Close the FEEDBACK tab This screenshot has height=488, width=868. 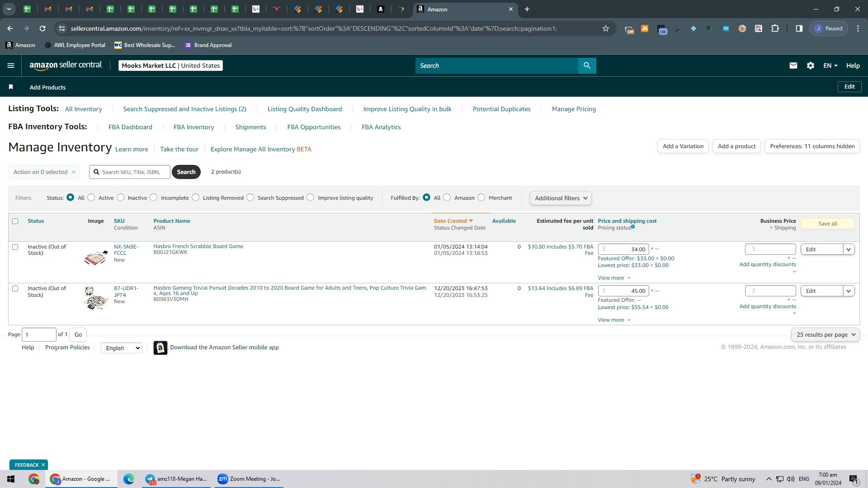(43, 465)
